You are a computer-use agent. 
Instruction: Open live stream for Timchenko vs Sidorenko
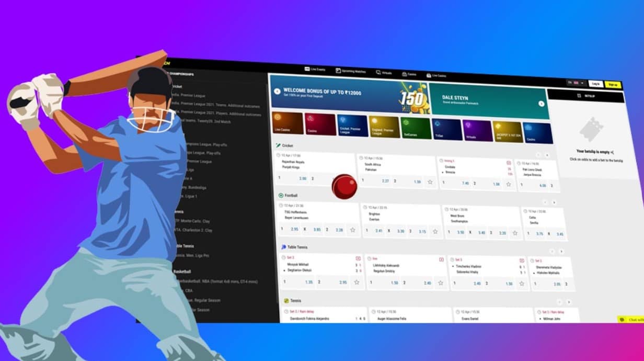(522, 261)
